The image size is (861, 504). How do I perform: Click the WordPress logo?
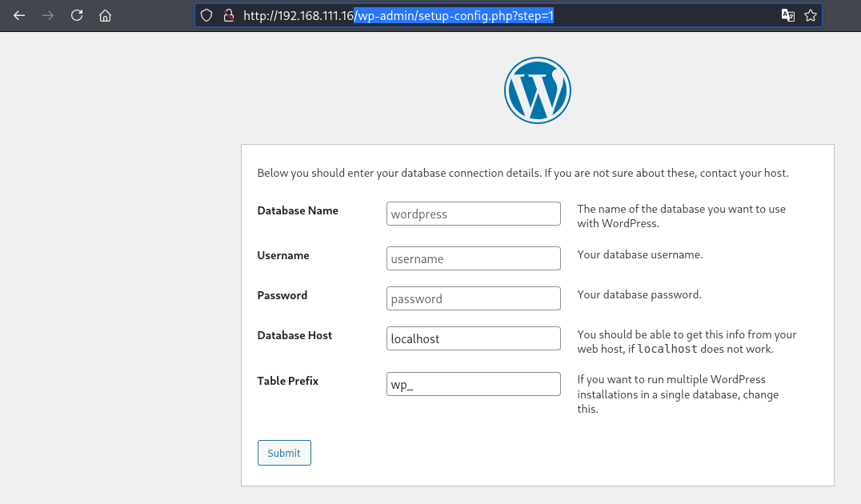coord(538,90)
